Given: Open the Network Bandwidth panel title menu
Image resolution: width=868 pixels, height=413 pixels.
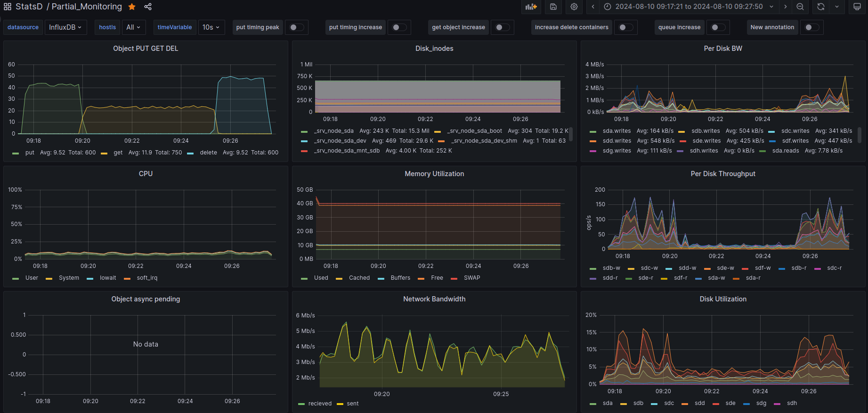Looking at the screenshot, I should (x=434, y=299).
